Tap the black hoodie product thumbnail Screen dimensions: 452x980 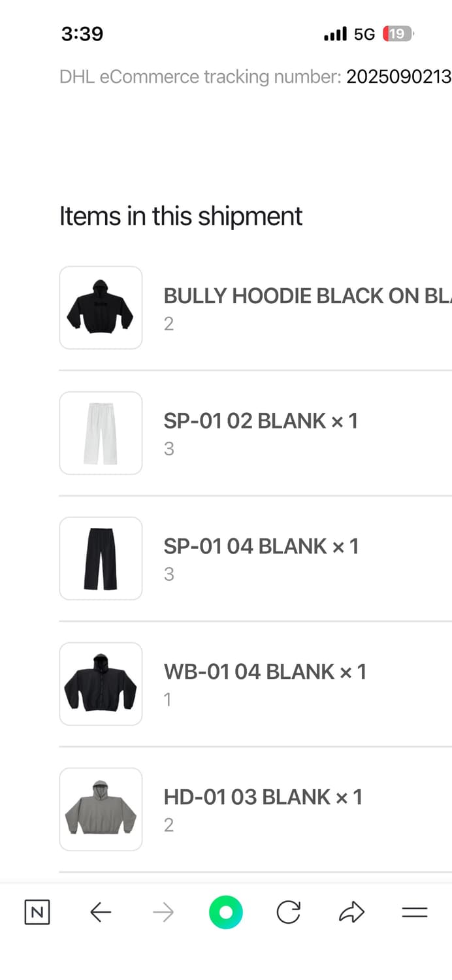click(101, 307)
